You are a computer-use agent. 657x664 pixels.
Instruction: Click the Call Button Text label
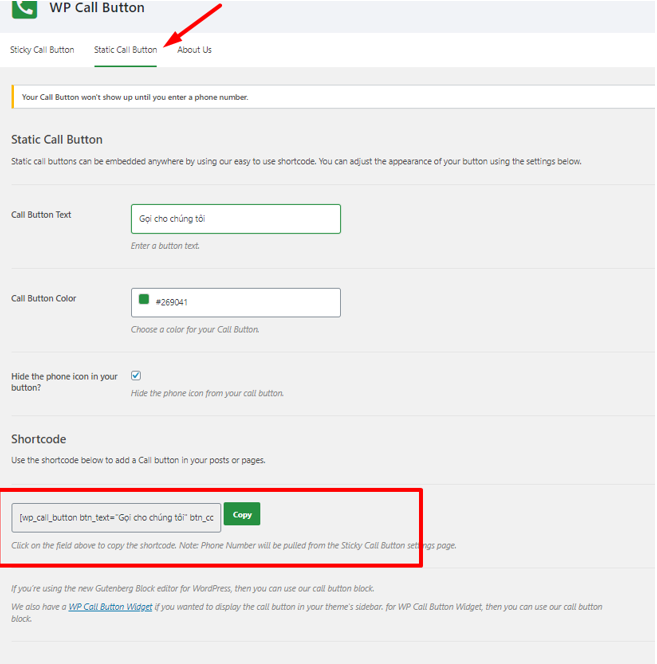[x=41, y=215]
